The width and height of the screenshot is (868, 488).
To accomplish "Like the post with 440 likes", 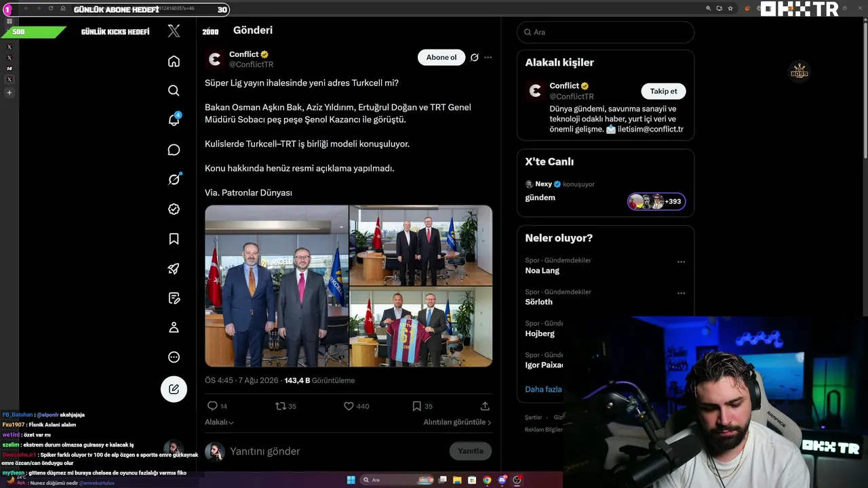I will tap(356, 406).
